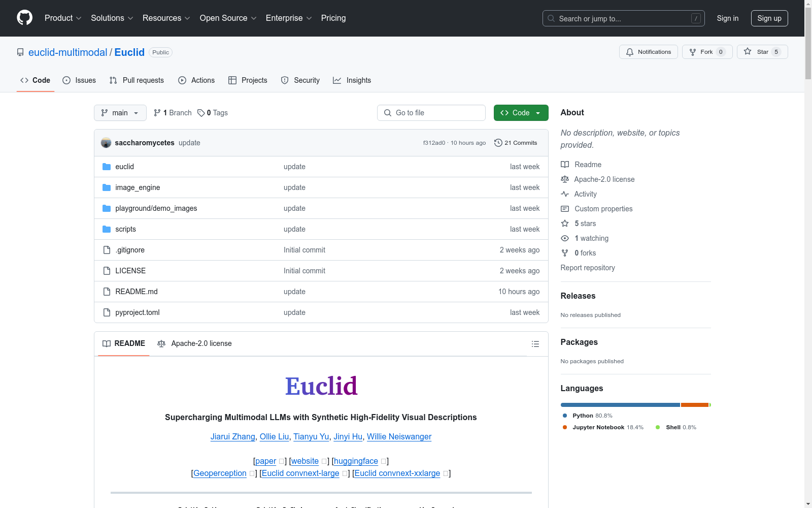812x508 pixels.
Task: Open the huggingface link in README
Action: (356, 461)
